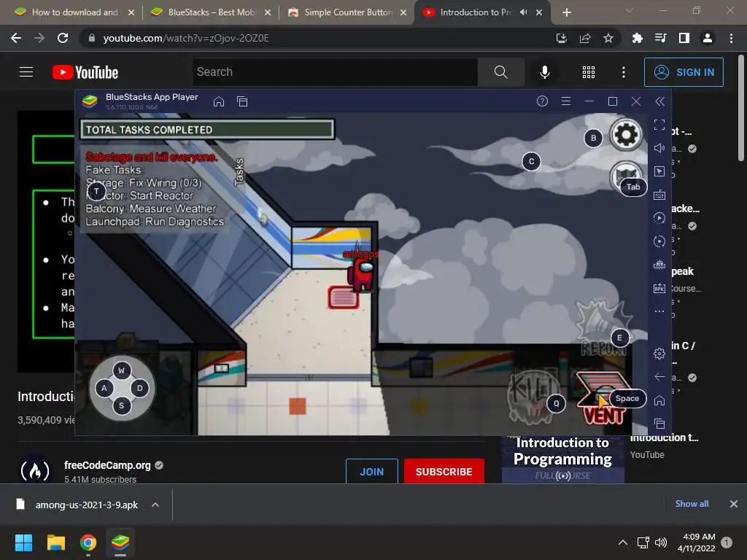Reload the page with refresh icon
Image resolution: width=747 pixels, height=560 pixels.
(x=63, y=38)
